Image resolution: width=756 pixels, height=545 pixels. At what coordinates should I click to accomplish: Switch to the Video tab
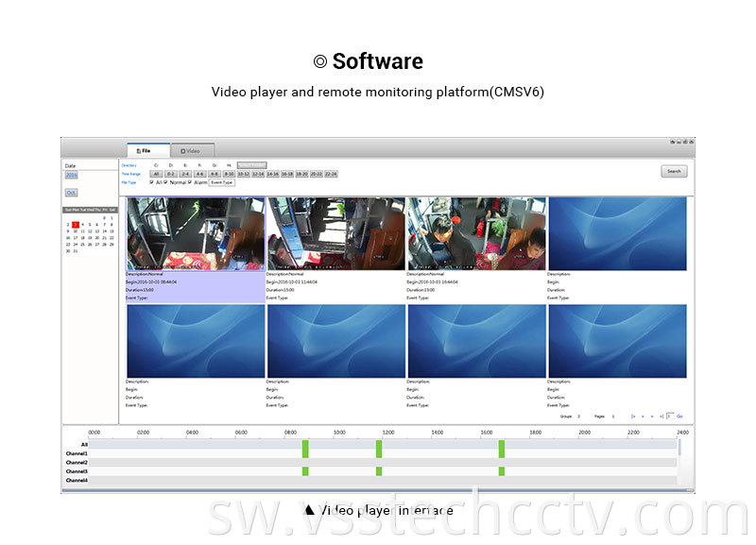193,151
